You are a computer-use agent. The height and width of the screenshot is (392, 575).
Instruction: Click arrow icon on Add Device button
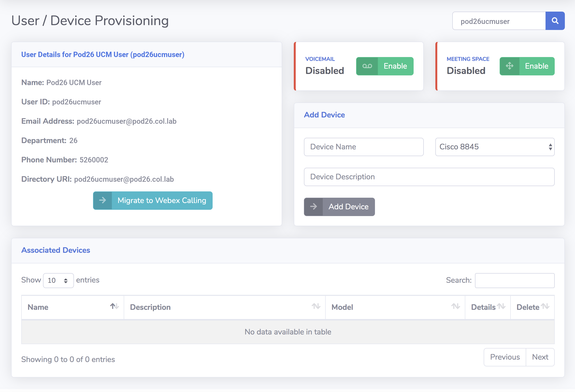(313, 207)
